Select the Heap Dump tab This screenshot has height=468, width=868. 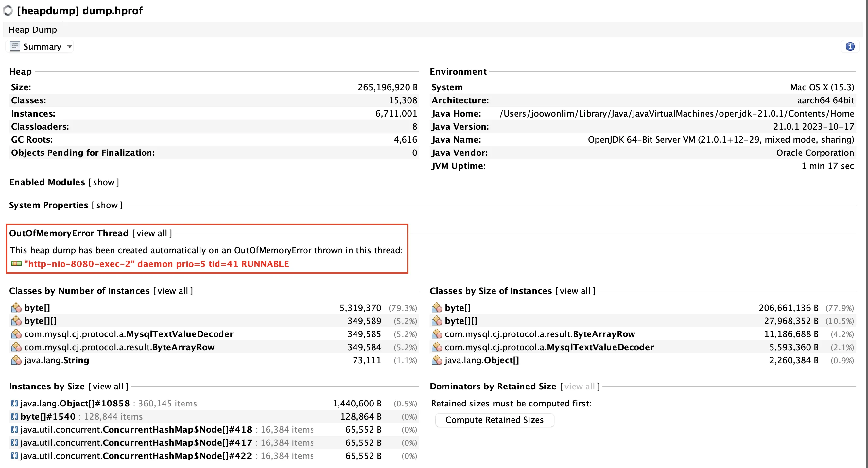[33, 30]
